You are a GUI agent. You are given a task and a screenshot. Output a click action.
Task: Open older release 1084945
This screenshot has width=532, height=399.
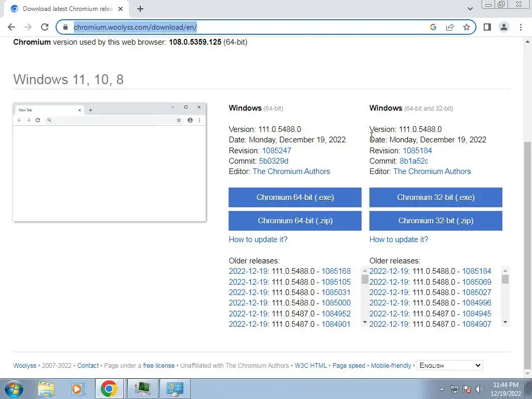pyautogui.click(x=477, y=314)
